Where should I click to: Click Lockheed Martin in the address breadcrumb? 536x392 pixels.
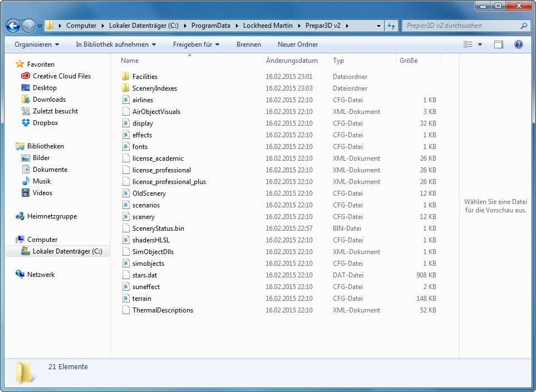(x=268, y=26)
